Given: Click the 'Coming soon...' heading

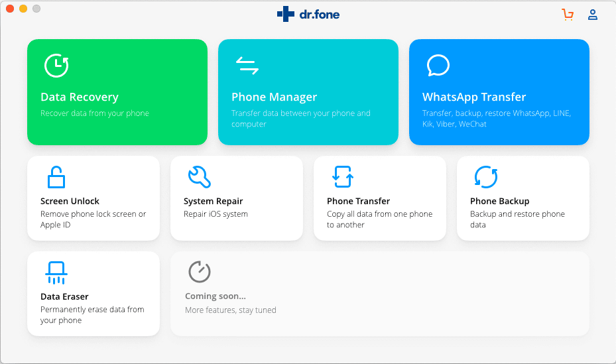Looking at the screenshot, I should (x=216, y=296).
